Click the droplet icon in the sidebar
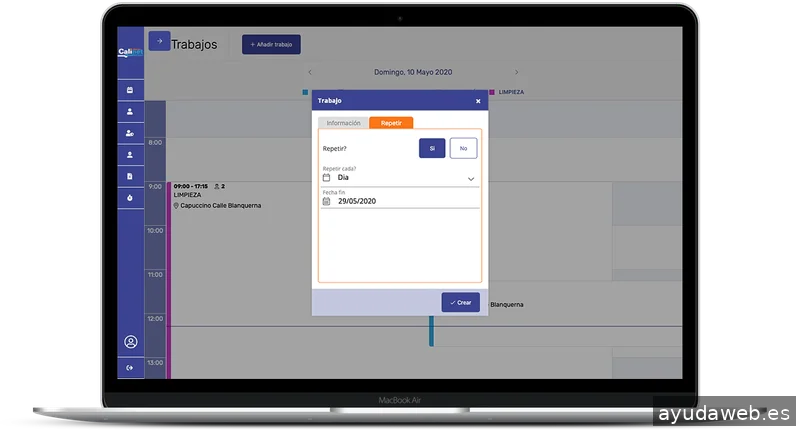Image resolution: width=800 pixels, height=430 pixels. point(130,198)
